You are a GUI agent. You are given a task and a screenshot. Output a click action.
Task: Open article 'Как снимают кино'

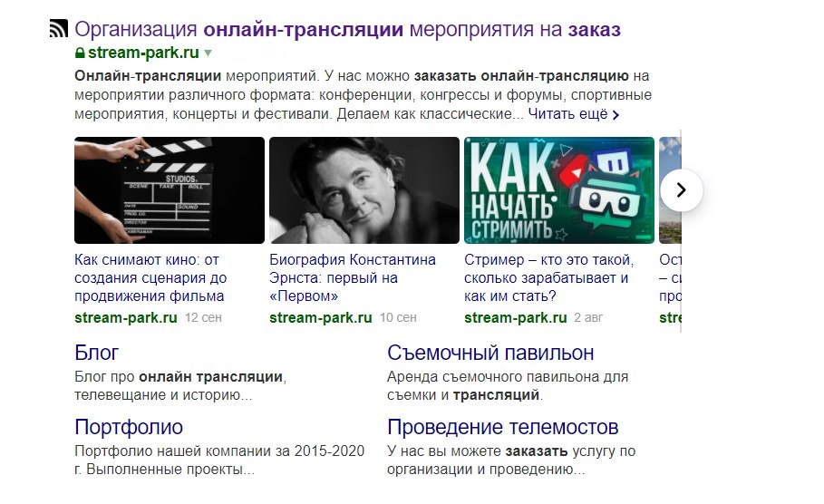pos(150,278)
